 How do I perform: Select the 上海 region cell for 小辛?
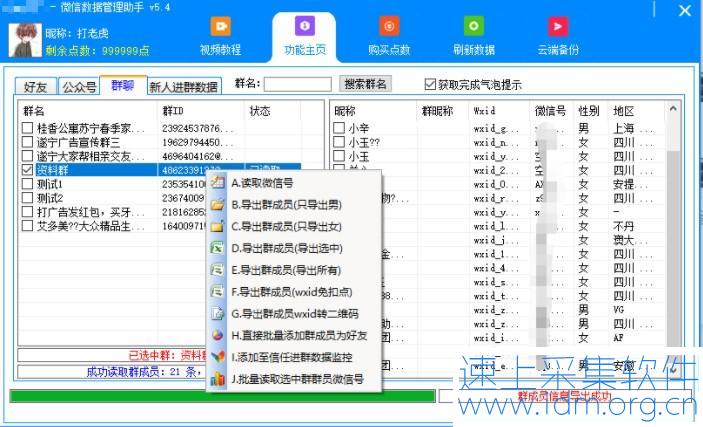634,128
